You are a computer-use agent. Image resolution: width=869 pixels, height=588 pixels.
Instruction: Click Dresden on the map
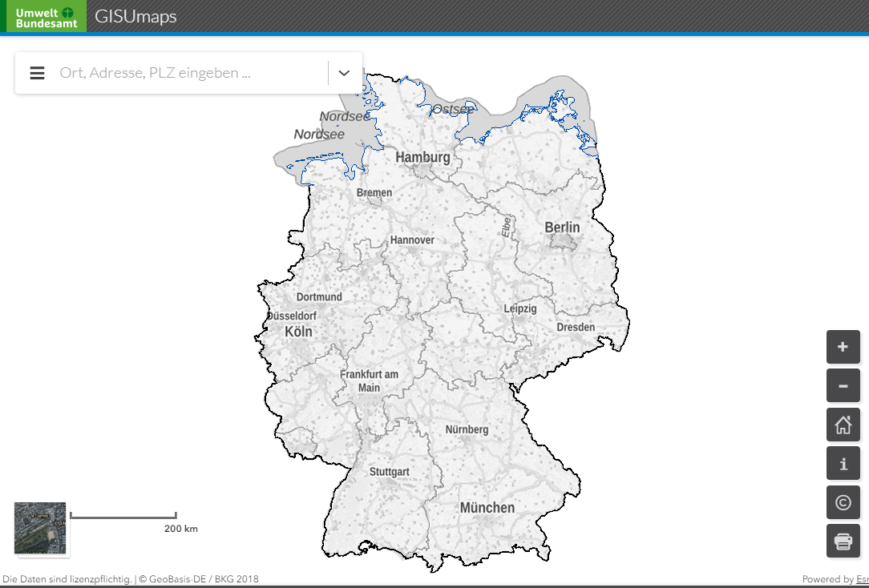[x=576, y=327]
